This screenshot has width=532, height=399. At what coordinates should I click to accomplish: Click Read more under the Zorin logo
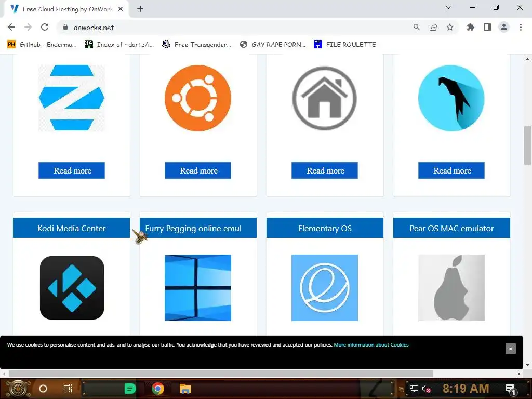pos(72,170)
